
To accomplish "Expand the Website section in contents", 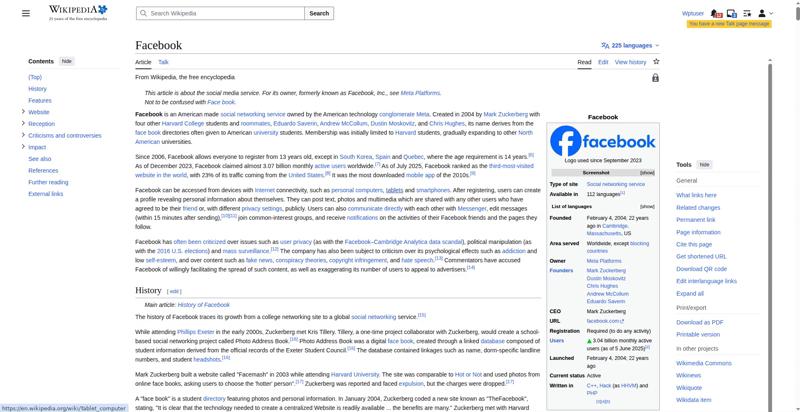I will point(23,112).
